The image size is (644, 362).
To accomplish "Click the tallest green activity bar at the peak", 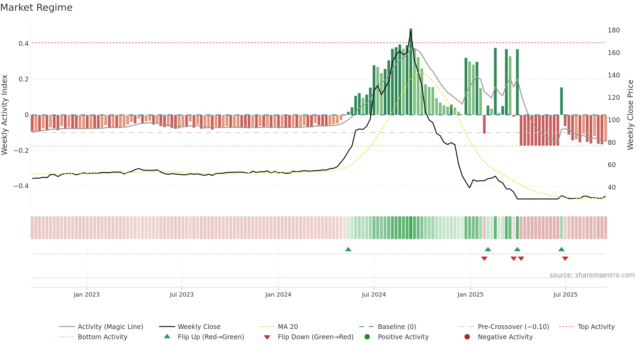I will click(x=411, y=72).
